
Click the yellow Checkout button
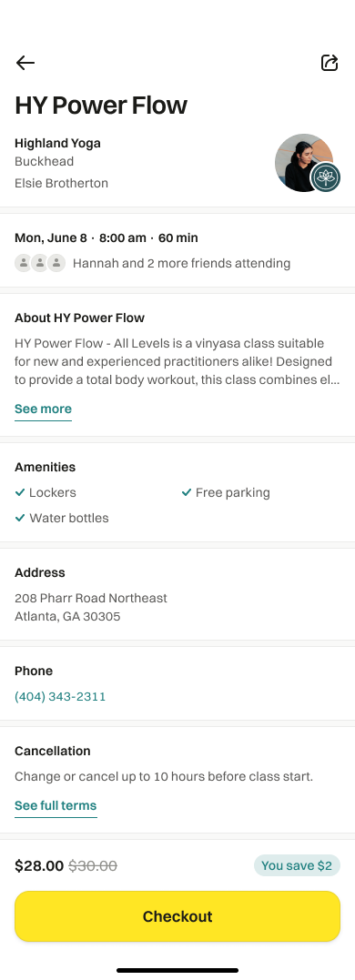pos(177,916)
